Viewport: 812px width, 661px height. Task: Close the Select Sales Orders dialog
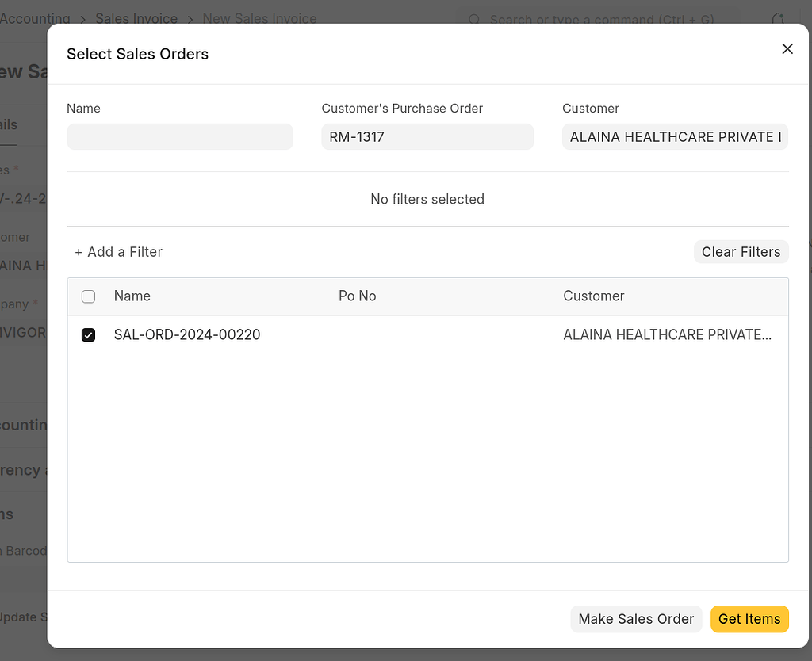coord(787,48)
